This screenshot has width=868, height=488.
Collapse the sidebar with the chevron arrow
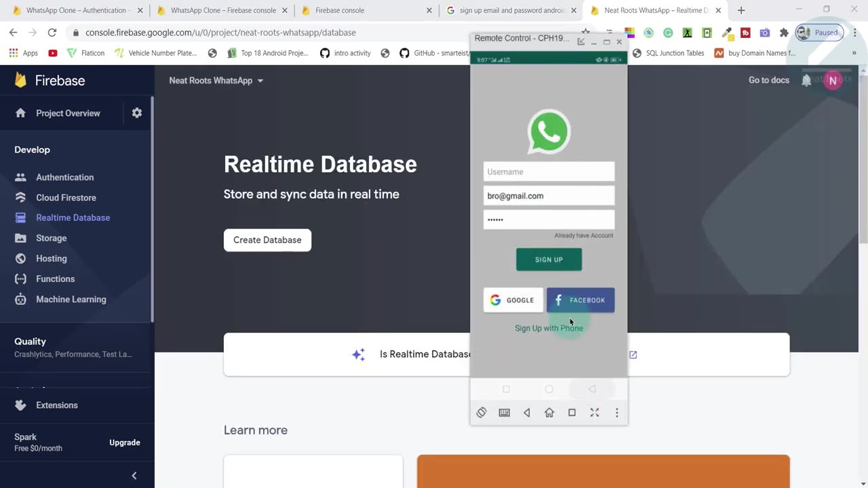point(134,476)
